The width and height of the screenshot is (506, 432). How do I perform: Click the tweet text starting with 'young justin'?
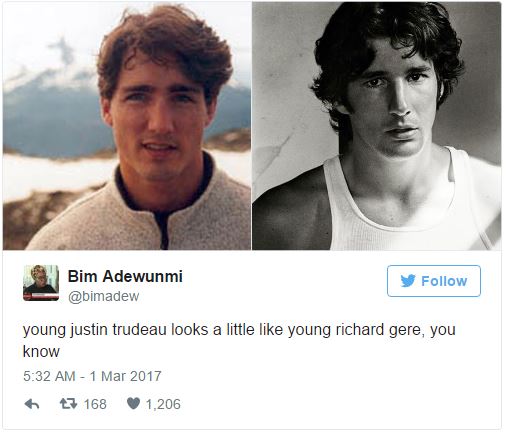click(x=239, y=340)
